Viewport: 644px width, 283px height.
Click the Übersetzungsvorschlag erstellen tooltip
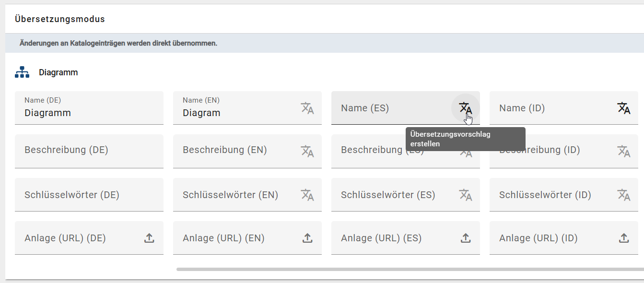pyautogui.click(x=465, y=139)
